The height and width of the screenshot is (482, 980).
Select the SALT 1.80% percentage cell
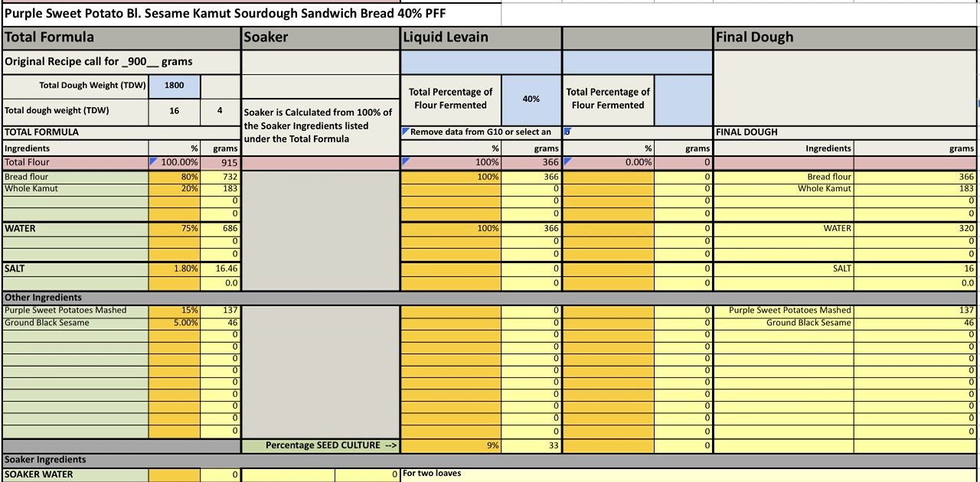point(175,269)
